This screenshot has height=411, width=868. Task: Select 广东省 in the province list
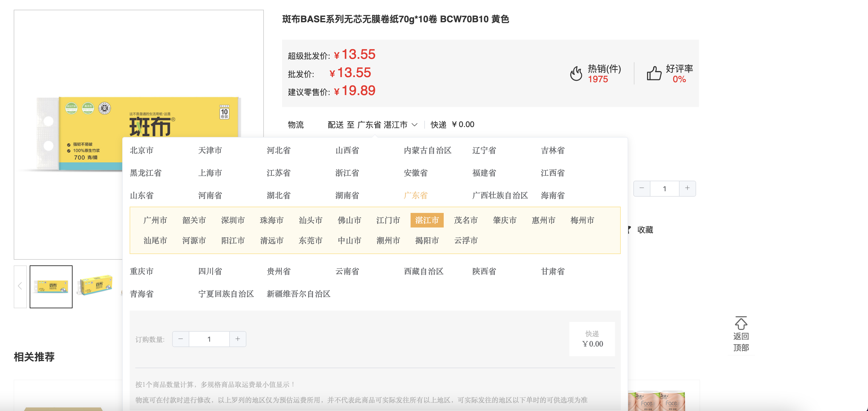tap(415, 196)
